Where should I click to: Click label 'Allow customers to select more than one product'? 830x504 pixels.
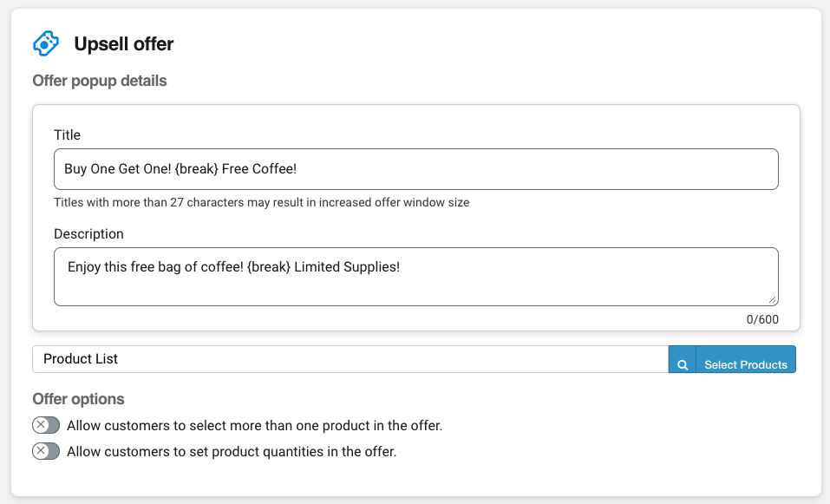pyautogui.click(x=255, y=426)
